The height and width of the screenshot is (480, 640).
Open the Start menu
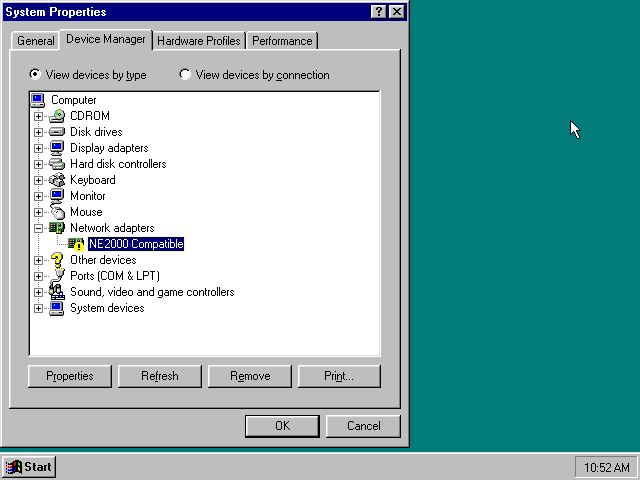click(x=29, y=467)
